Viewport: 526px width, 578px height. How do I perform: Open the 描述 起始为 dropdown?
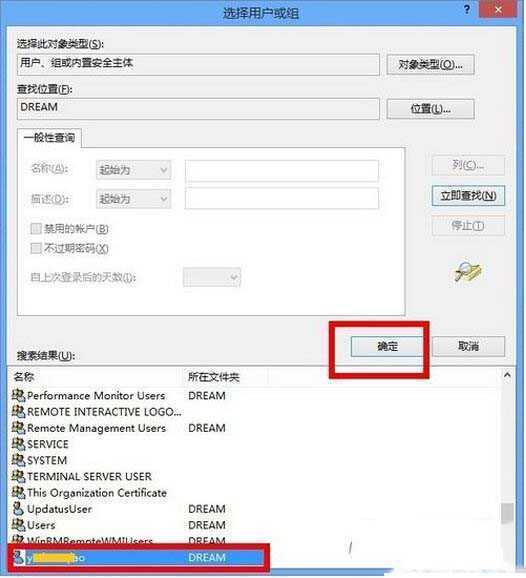pos(133,199)
